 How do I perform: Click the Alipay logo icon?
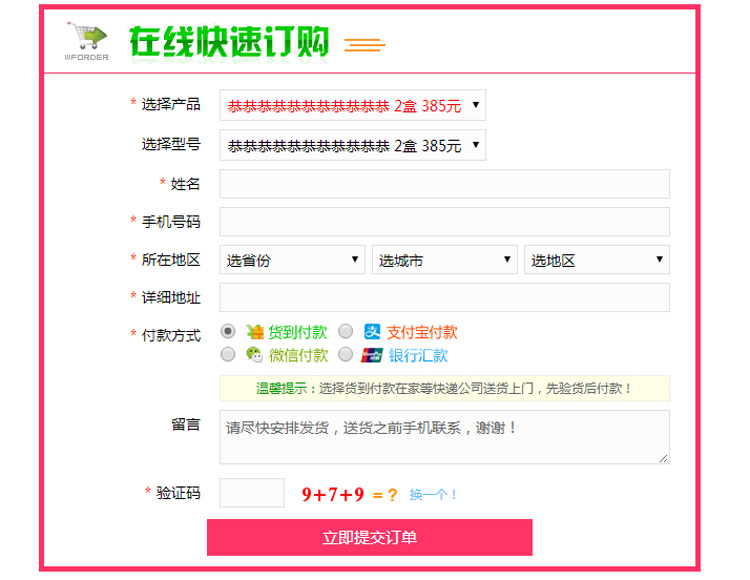click(x=372, y=331)
